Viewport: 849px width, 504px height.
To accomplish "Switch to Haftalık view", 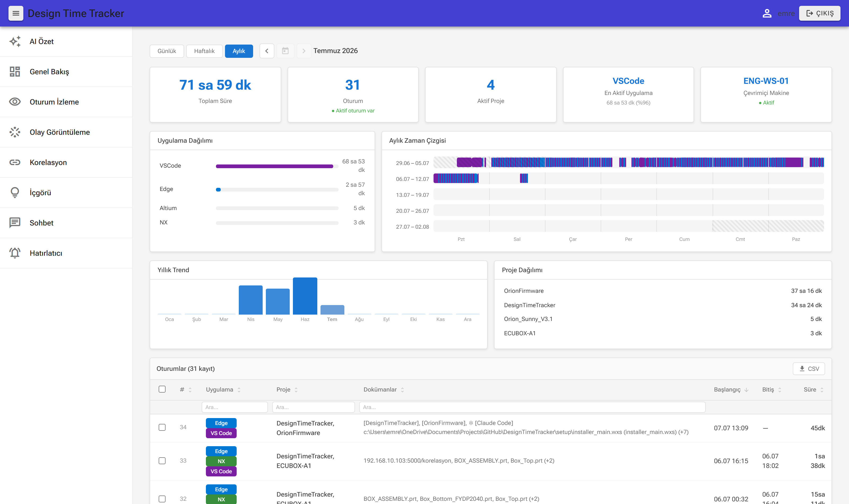I will [x=205, y=51].
